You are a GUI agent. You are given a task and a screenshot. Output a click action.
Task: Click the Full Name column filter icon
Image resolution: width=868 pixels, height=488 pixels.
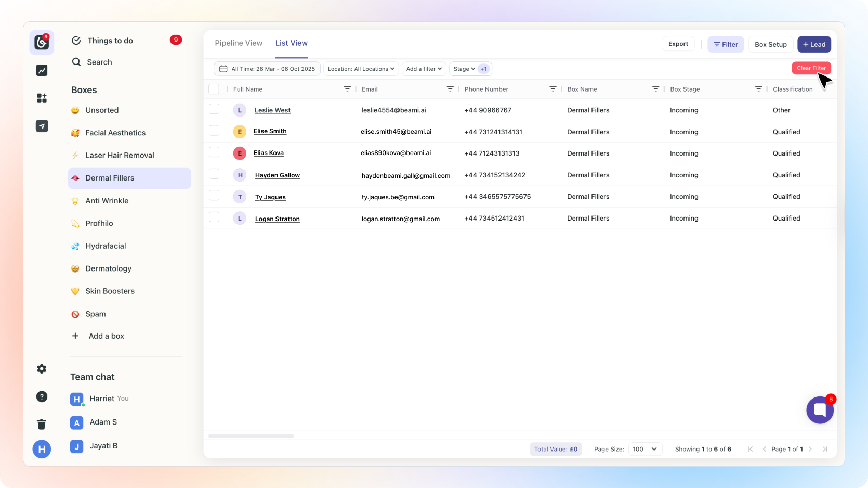point(347,89)
